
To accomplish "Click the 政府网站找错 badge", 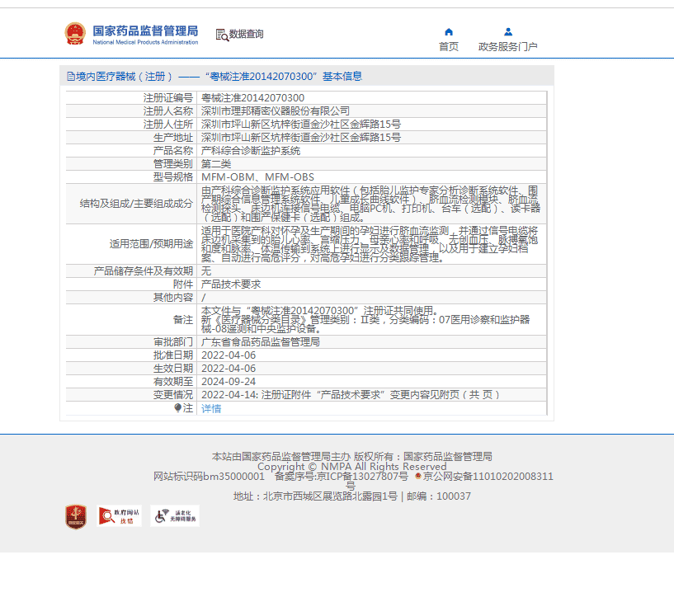I will [120, 516].
